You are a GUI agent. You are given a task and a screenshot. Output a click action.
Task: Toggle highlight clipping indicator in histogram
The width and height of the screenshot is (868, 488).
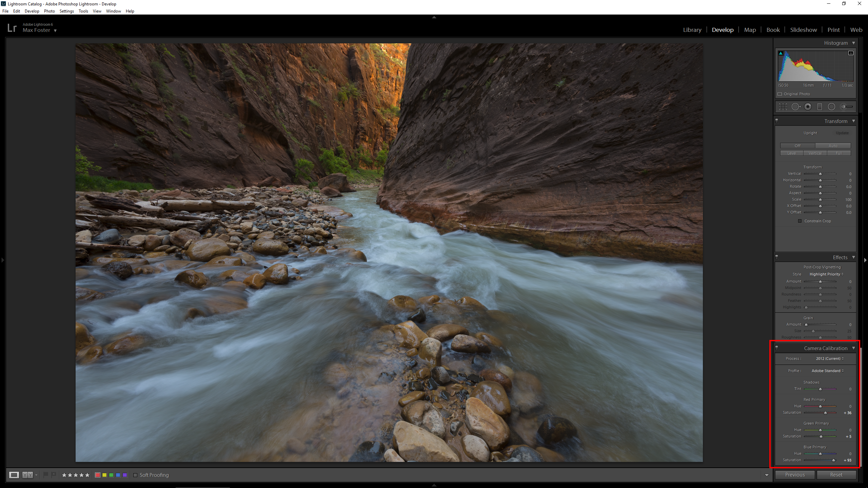[851, 53]
